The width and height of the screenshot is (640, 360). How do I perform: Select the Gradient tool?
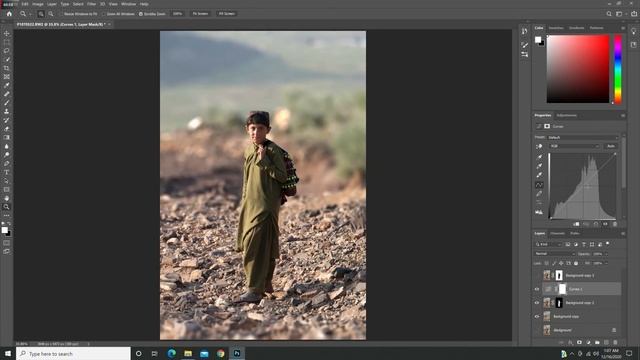coord(7,138)
